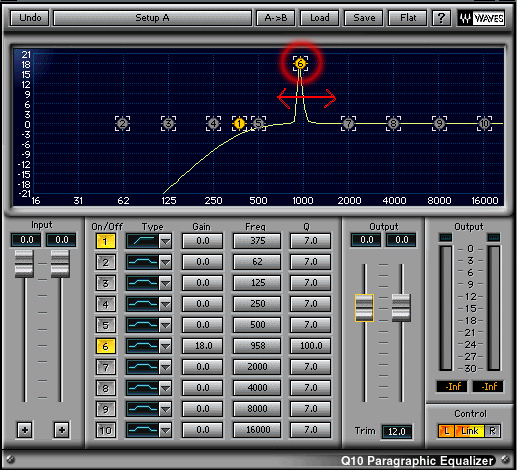
Task: Click the Load preset button
Action: point(320,18)
